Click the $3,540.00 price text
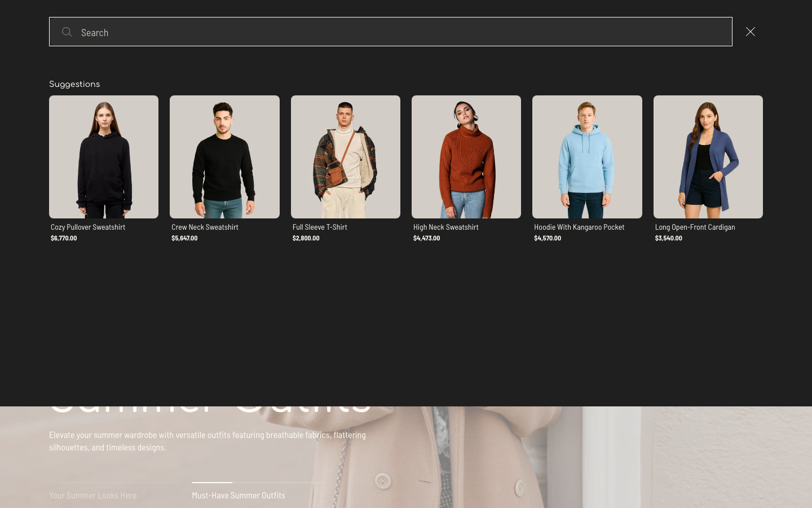Viewport: 812px width, 508px height. click(x=668, y=238)
